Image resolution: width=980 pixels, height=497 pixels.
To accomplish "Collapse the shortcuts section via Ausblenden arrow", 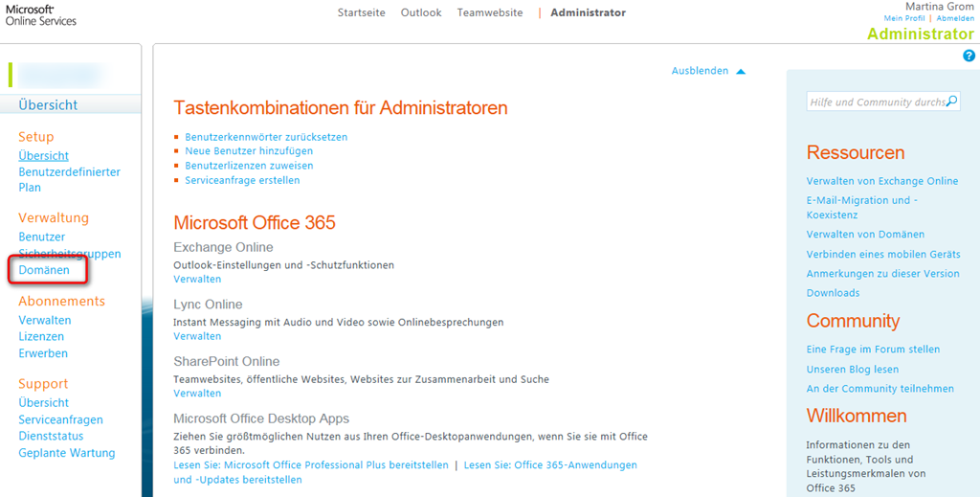I will tap(740, 72).
